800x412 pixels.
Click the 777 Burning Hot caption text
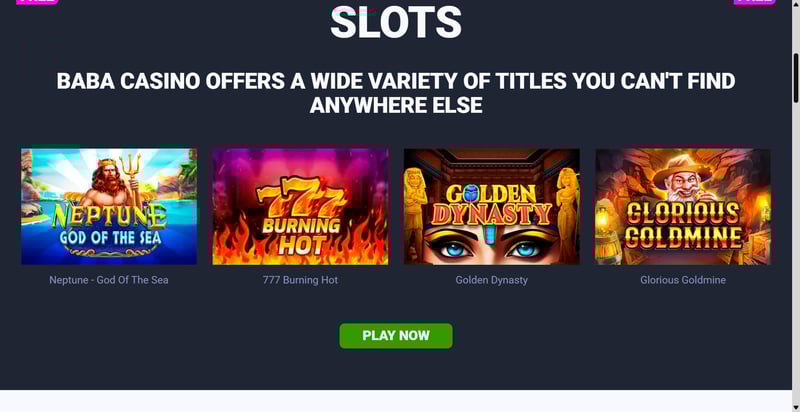301,280
